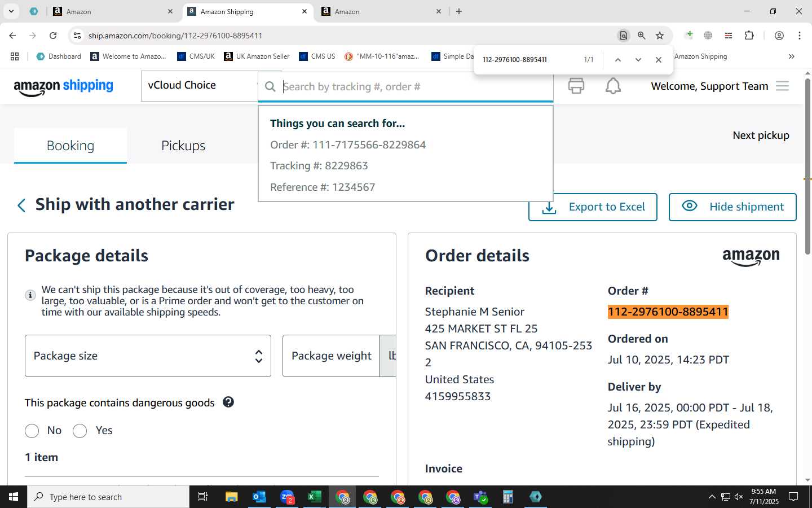Open the tab search dropdown arrow

11,11
